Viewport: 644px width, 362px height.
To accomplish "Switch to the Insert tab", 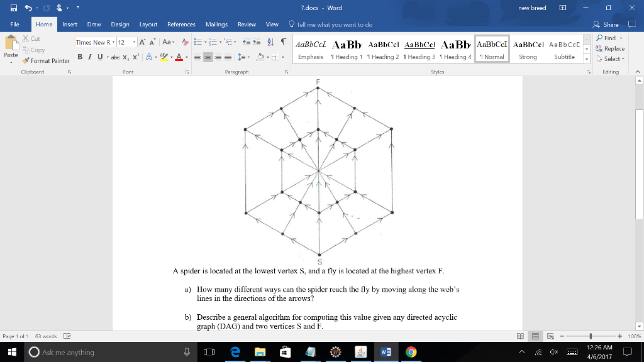I will (x=69, y=25).
